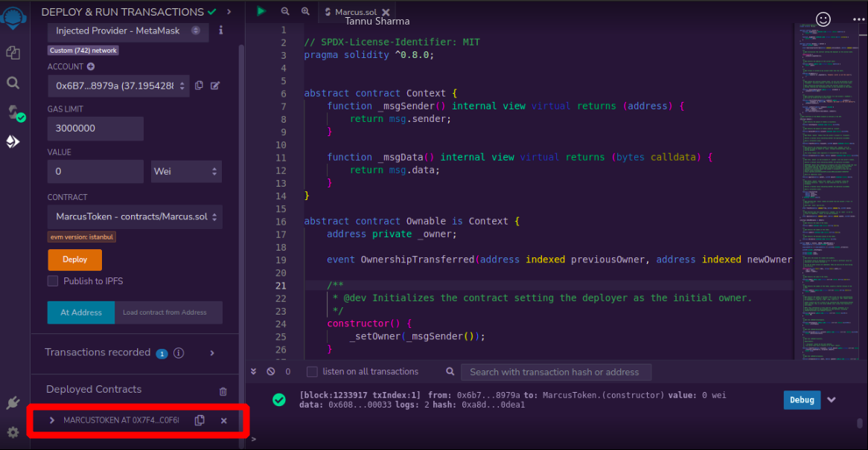The image size is (868, 450).
Task: Open the Wei unit dropdown
Action: (186, 172)
